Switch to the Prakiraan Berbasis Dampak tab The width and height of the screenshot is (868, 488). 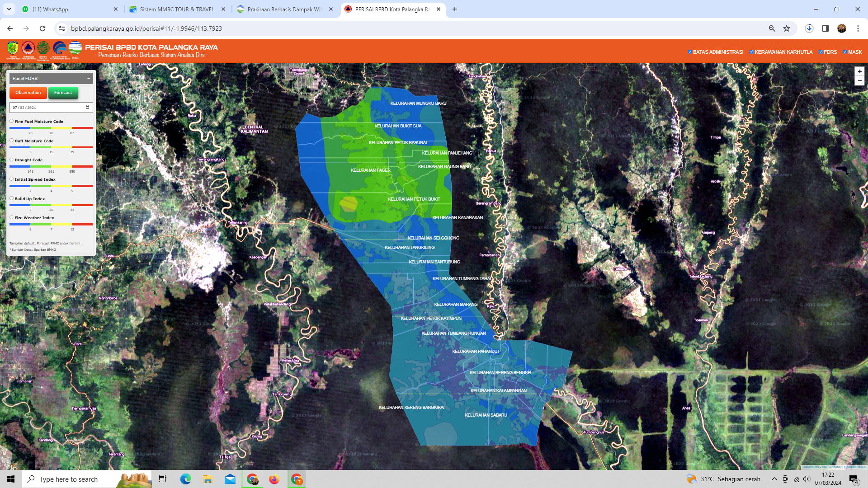285,9
